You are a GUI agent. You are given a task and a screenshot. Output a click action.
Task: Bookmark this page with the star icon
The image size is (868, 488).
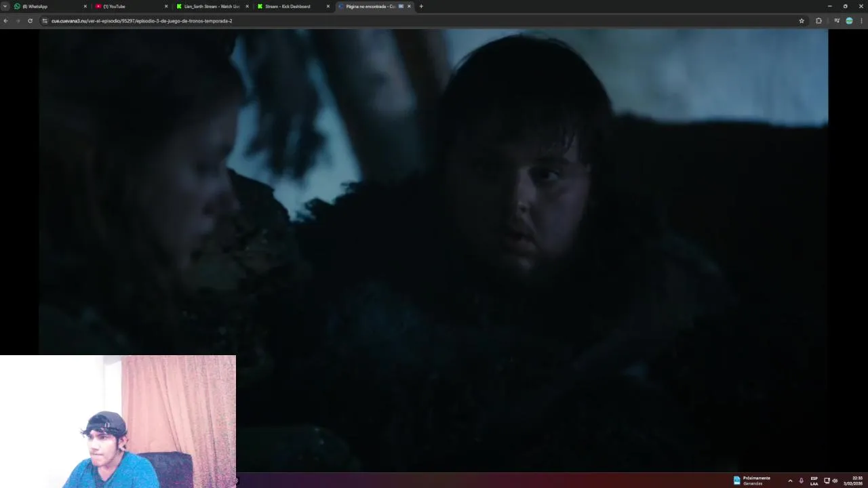(802, 21)
